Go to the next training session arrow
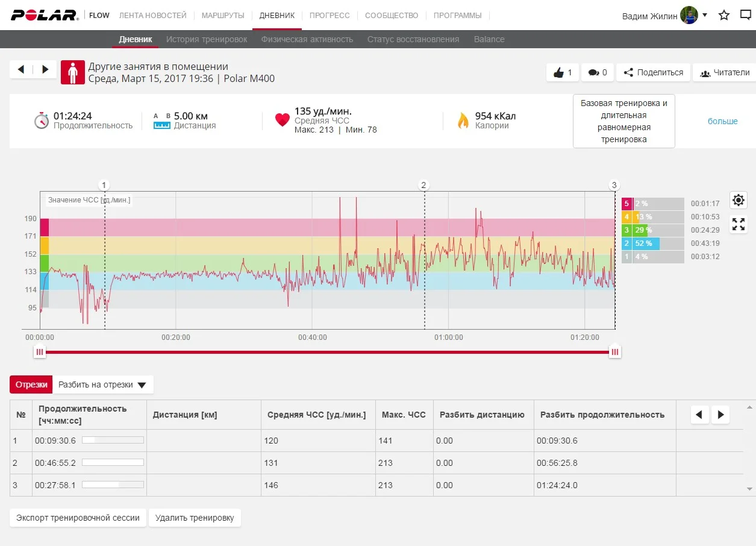This screenshot has width=756, height=546. click(x=45, y=69)
